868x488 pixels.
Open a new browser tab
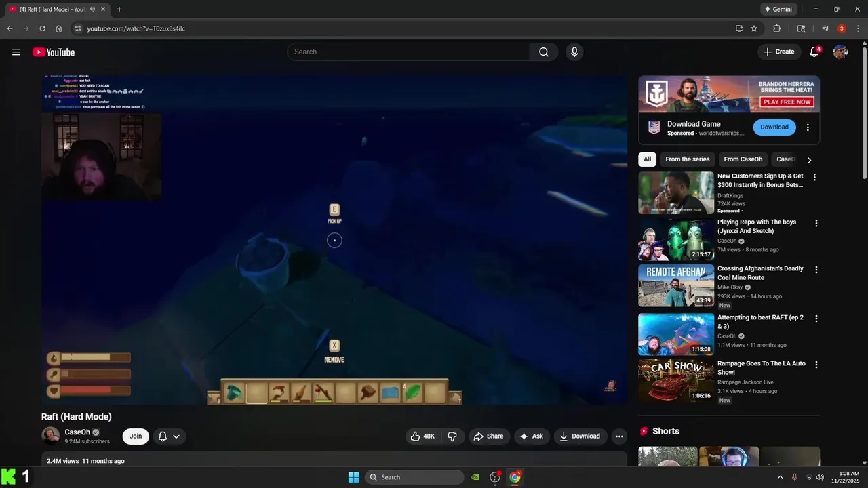[119, 9]
